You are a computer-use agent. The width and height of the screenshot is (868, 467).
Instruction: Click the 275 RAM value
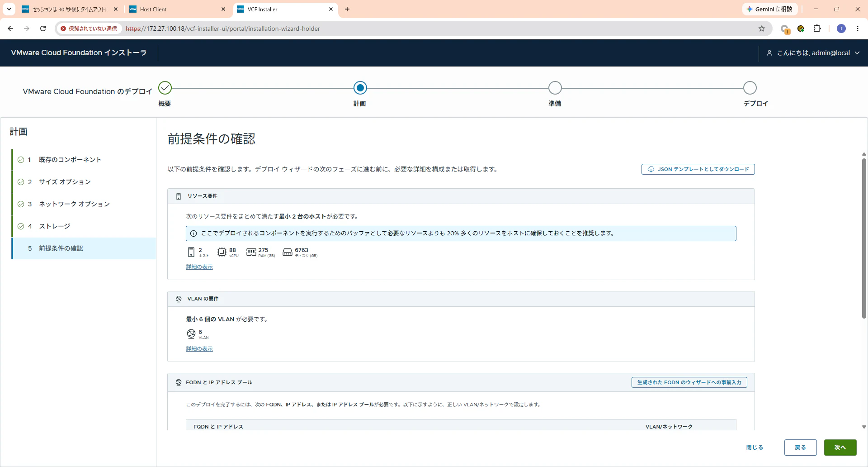pyautogui.click(x=263, y=250)
